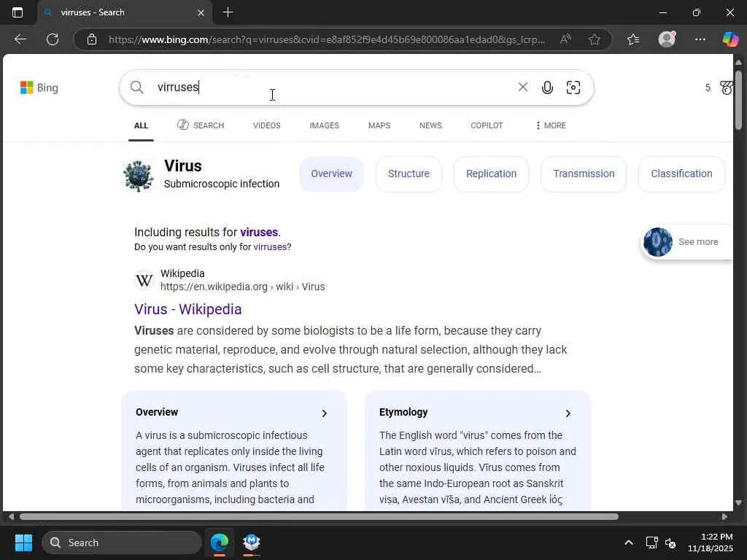Open MAPS results tab

point(379,125)
